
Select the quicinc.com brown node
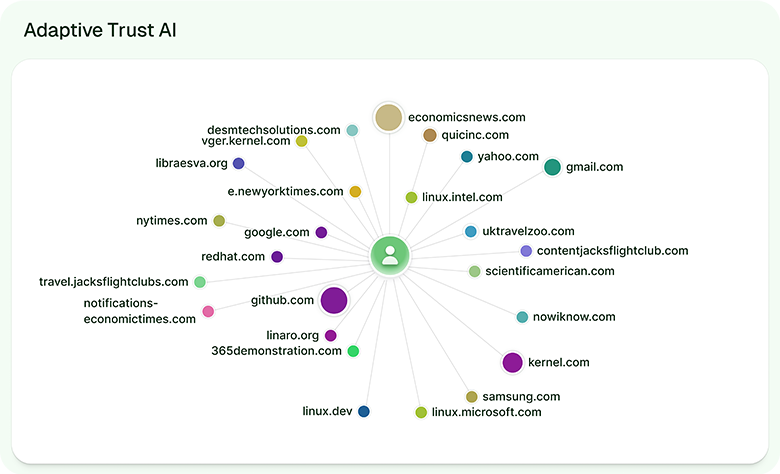(430, 135)
